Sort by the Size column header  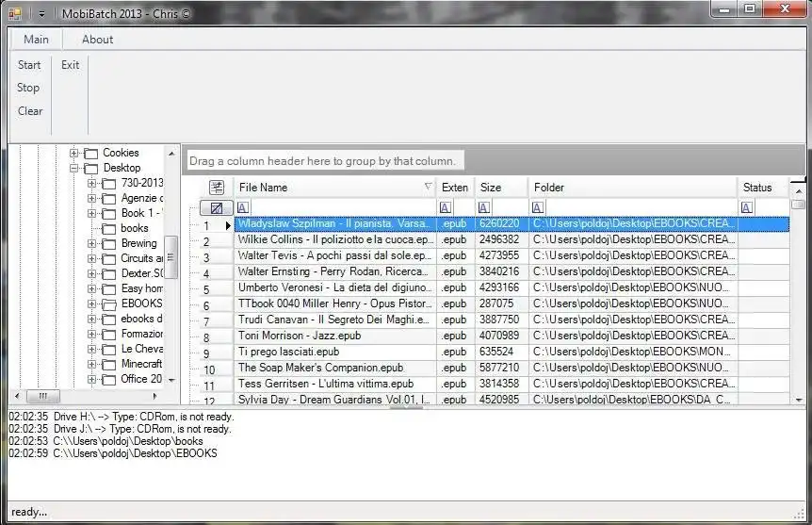[x=502, y=188]
